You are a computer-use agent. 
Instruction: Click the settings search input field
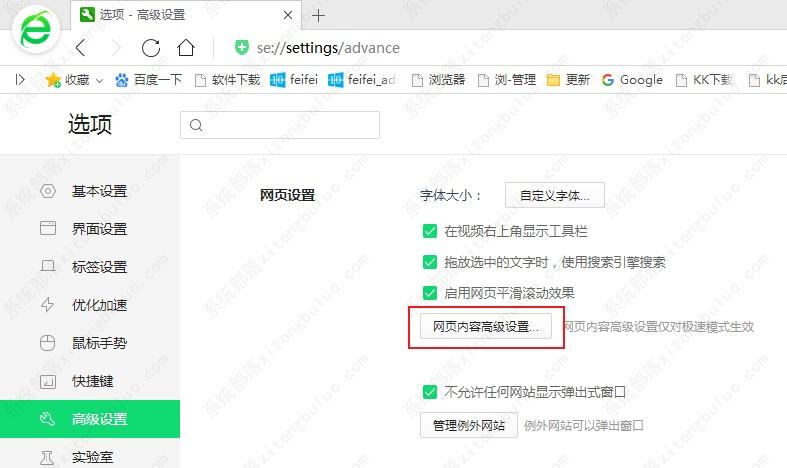click(280, 125)
